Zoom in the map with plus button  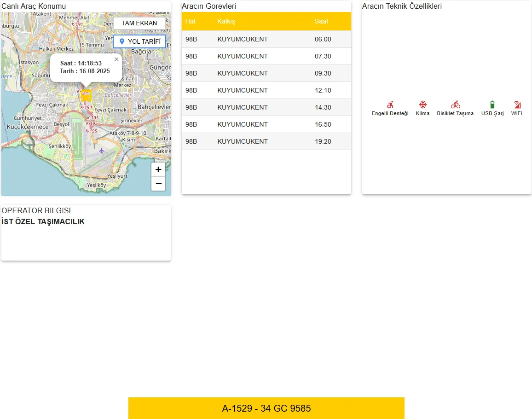158,169
